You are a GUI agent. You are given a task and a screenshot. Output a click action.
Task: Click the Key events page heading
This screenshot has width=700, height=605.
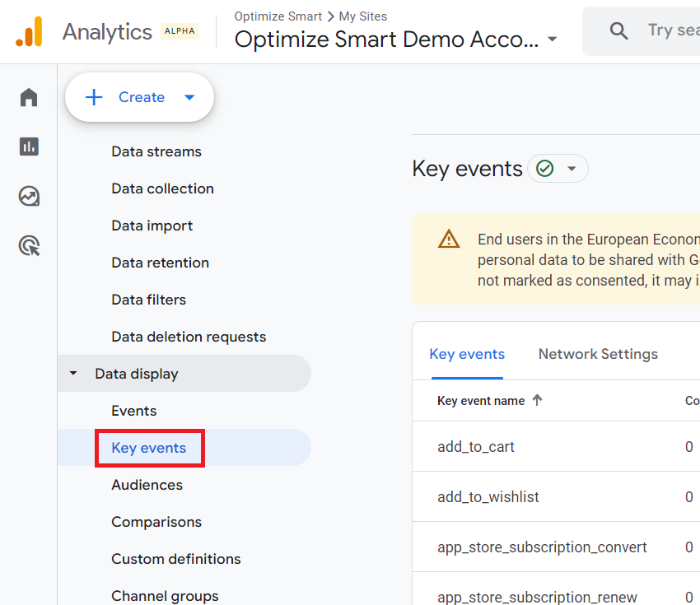tap(468, 169)
